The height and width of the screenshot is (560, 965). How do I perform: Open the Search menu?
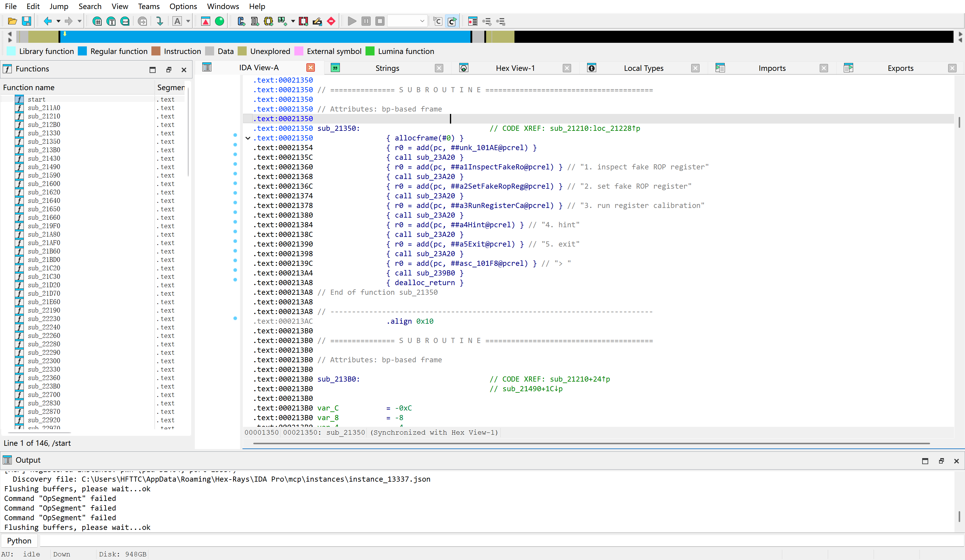coord(90,6)
